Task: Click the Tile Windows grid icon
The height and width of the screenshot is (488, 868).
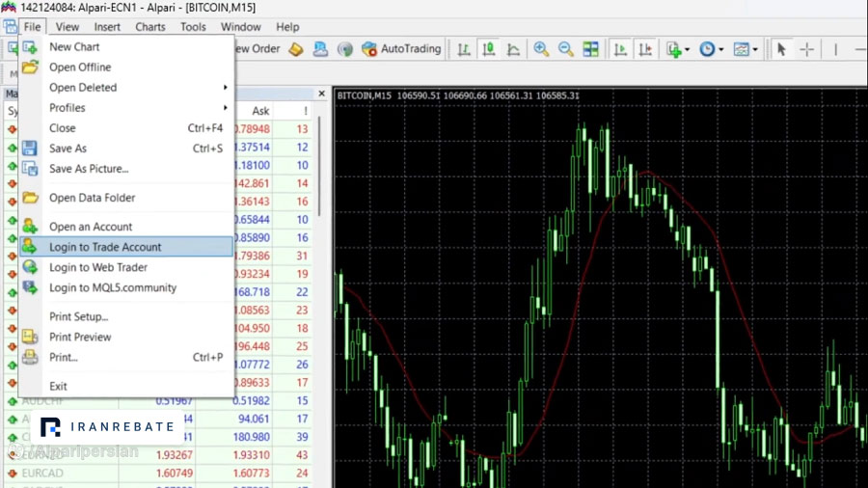Action: [590, 49]
